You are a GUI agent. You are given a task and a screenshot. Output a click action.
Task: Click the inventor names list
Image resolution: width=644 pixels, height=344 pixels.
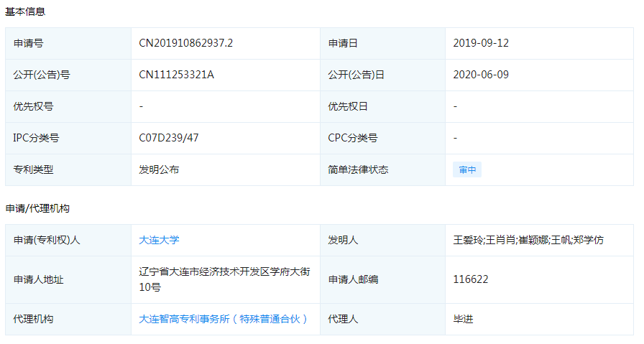[x=528, y=240]
